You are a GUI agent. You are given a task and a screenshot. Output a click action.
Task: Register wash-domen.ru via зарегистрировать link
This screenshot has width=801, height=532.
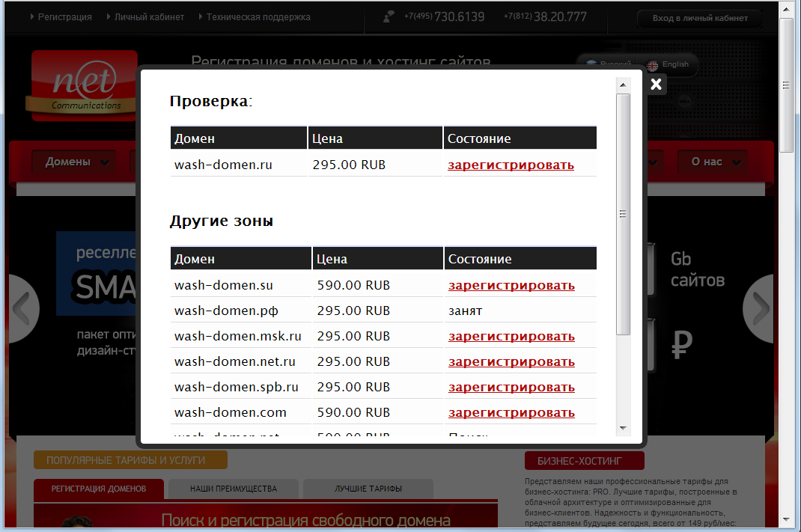(511, 164)
